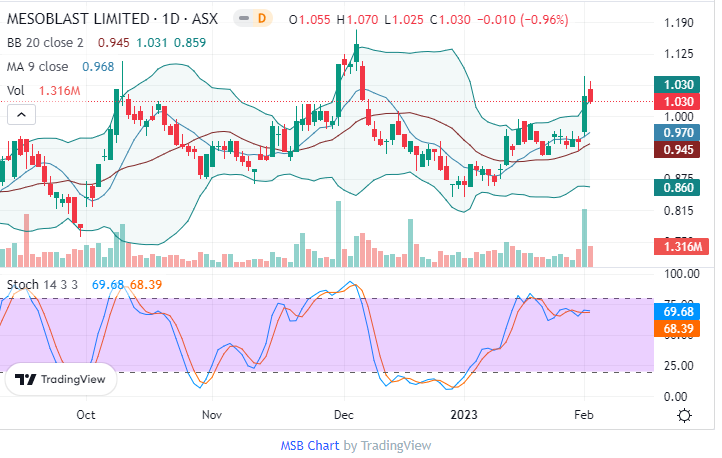Select the Vol indicator legend
This screenshot has height=458, width=722.
[x=16, y=91]
